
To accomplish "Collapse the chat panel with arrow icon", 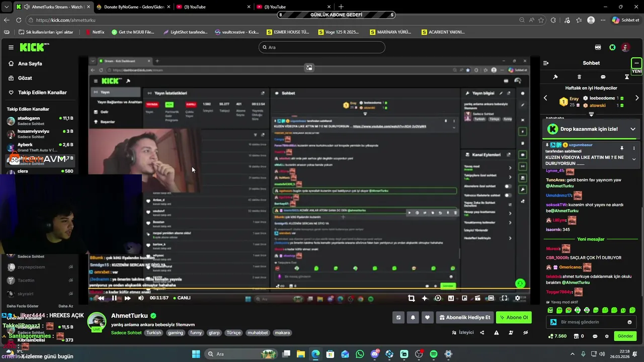I will click(546, 63).
